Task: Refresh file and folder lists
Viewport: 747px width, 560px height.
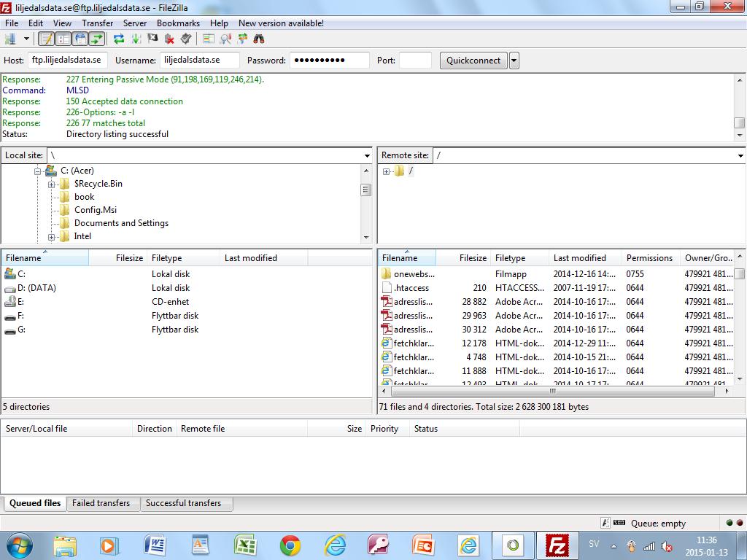Action: pos(119,39)
